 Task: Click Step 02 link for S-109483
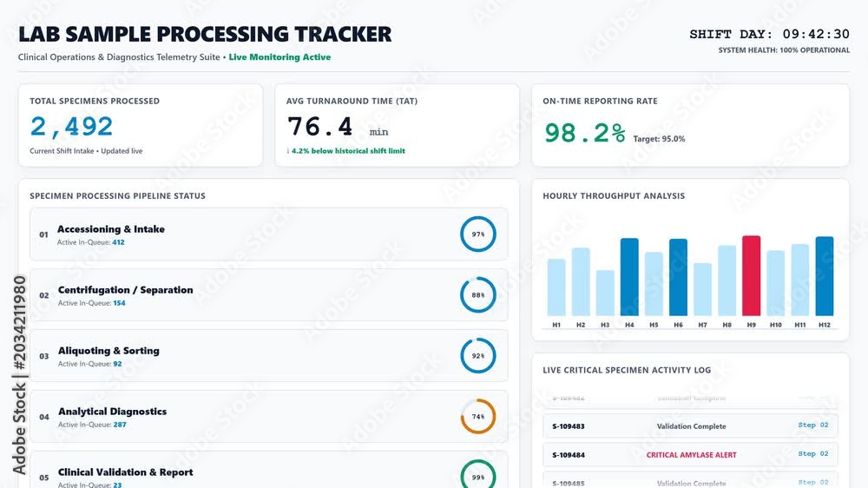(813, 425)
